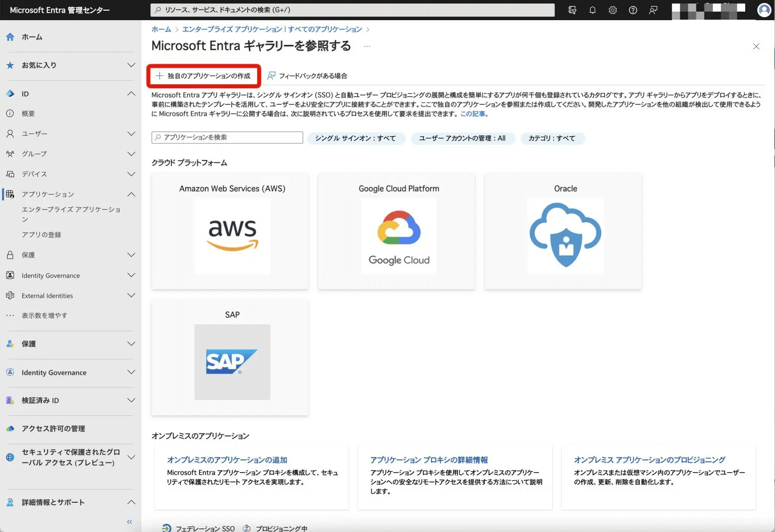
Task: Open the settings gear in header
Action: pos(613,10)
